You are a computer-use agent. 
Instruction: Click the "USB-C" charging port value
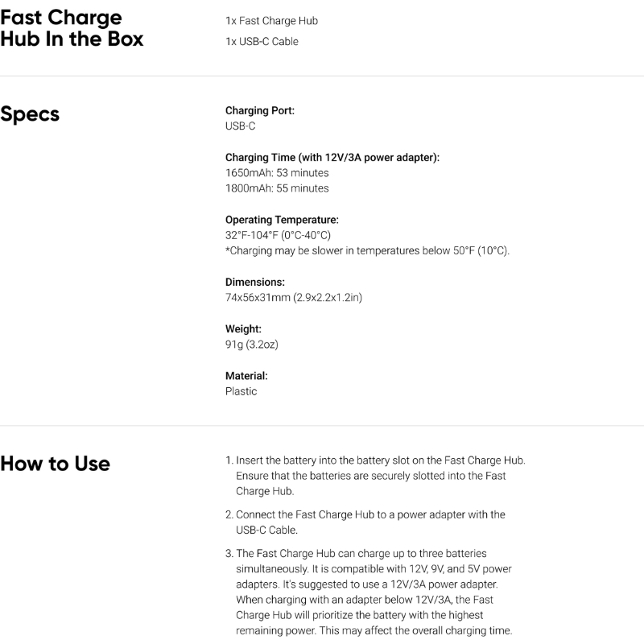coord(241,126)
